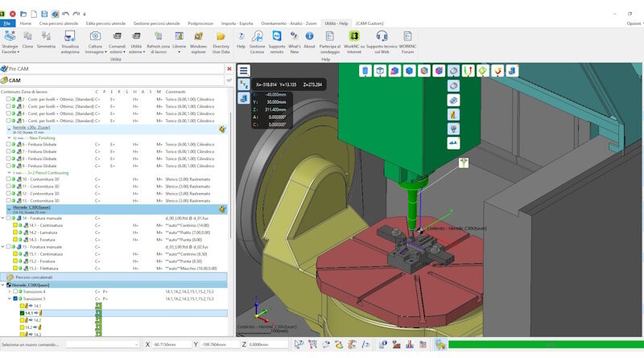Collapse the Transizioni 5 node
644x358 pixels.
[10, 299]
